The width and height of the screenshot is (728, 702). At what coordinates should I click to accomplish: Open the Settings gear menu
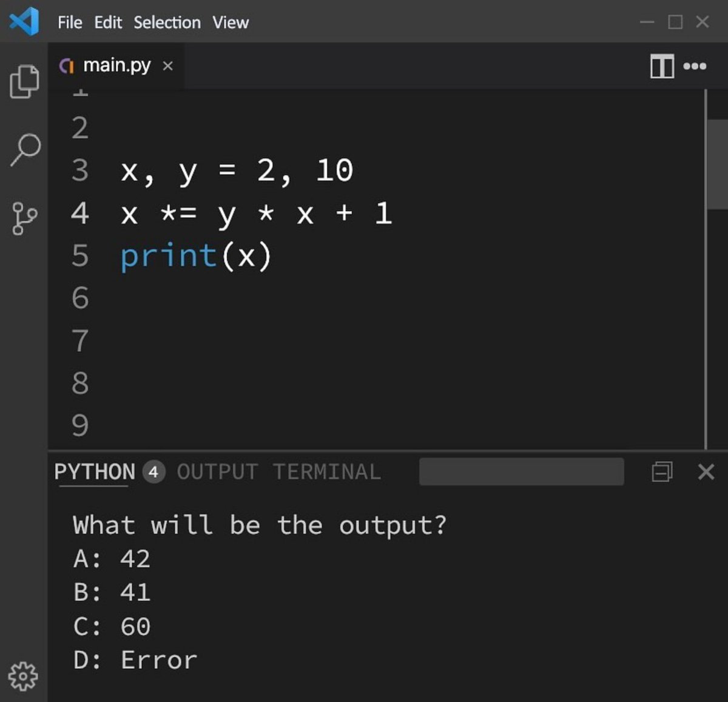[24, 674]
